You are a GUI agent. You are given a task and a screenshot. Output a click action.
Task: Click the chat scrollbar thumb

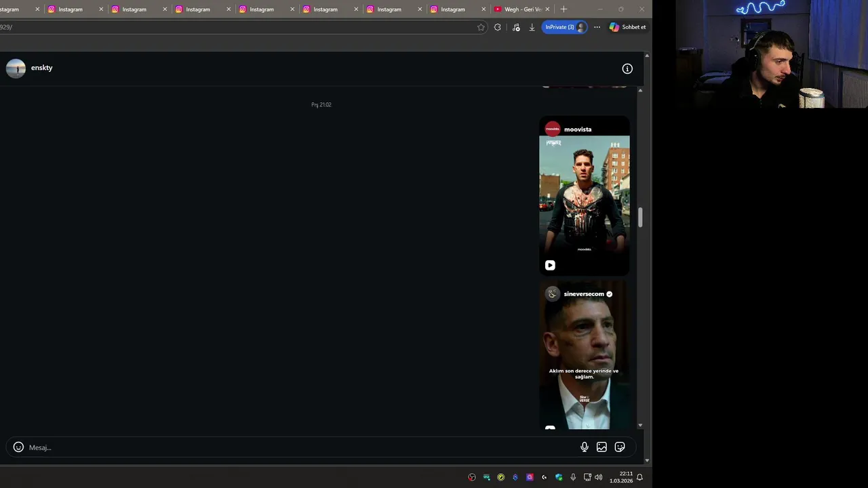(x=640, y=217)
